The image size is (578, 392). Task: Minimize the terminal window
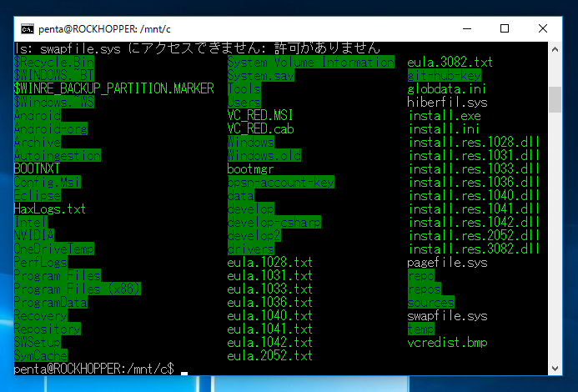(x=467, y=28)
